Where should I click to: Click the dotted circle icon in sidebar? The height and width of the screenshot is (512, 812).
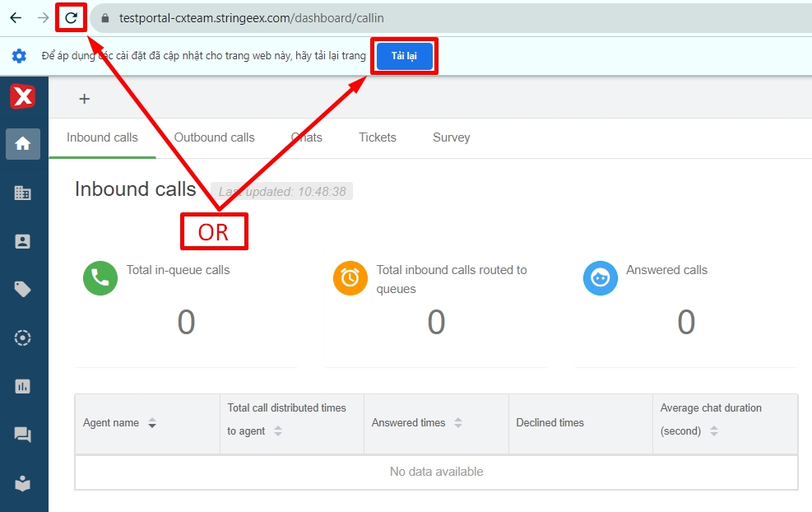pos(23,337)
